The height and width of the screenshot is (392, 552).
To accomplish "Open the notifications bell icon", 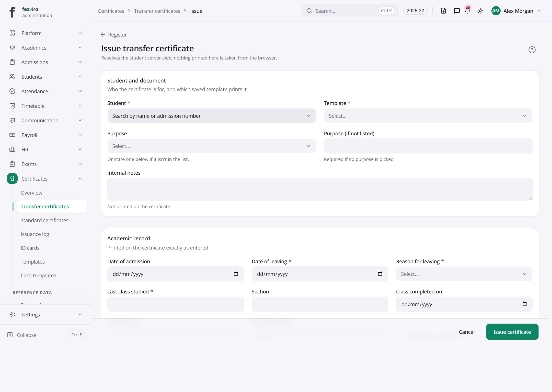I will (468, 11).
